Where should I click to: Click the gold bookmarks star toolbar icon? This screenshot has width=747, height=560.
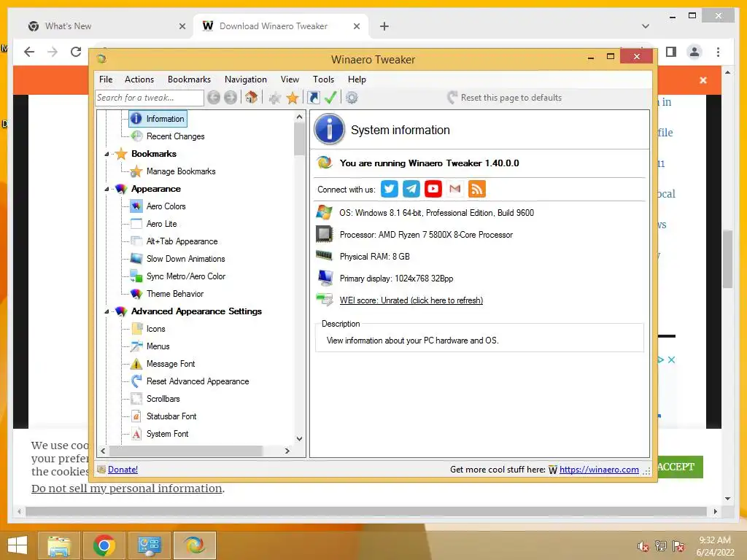(293, 98)
